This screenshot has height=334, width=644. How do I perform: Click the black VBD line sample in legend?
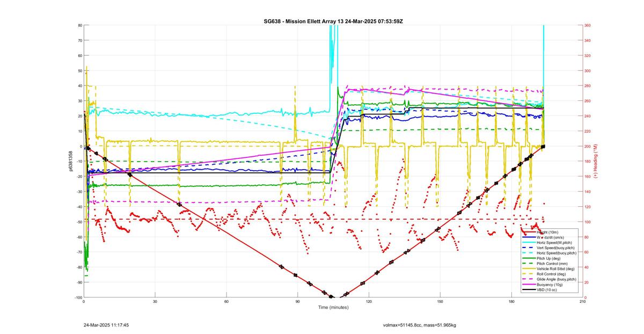(x=529, y=290)
